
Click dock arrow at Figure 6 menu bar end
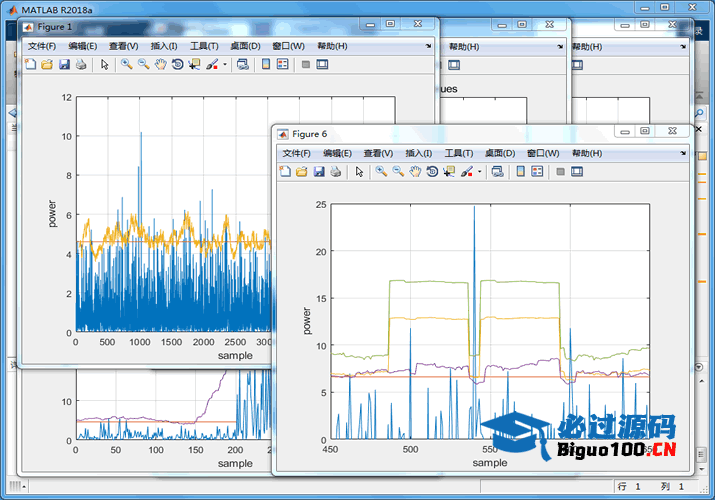click(x=683, y=153)
